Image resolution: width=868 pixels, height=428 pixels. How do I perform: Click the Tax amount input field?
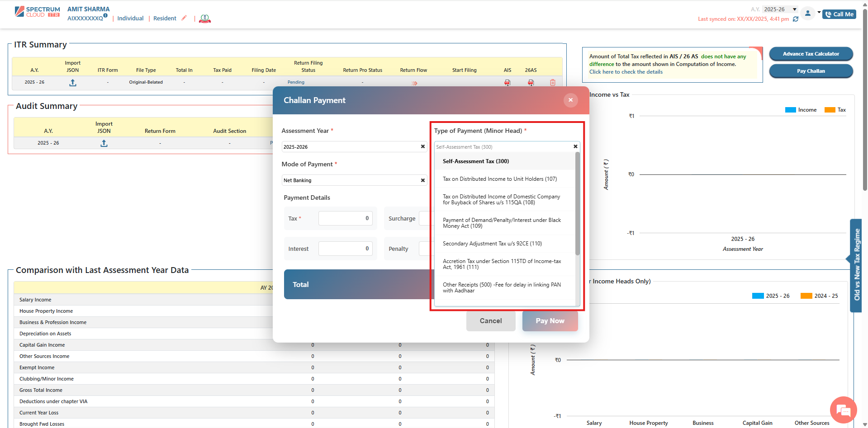345,218
